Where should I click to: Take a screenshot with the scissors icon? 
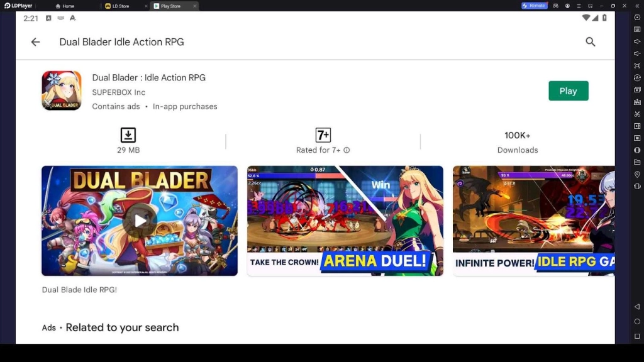tap(637, 114)
